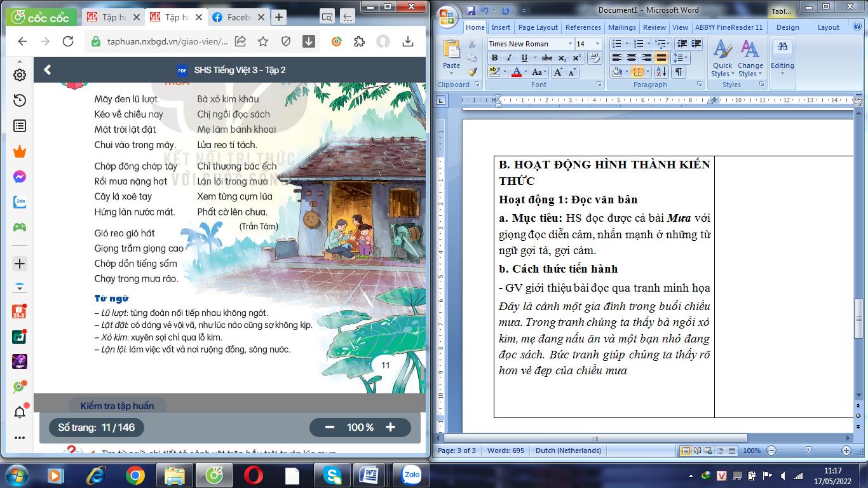Viewport: 868px width, 488px height.
Task: Open Cốc Cốc sidebar settings gear
Action: 20,75
